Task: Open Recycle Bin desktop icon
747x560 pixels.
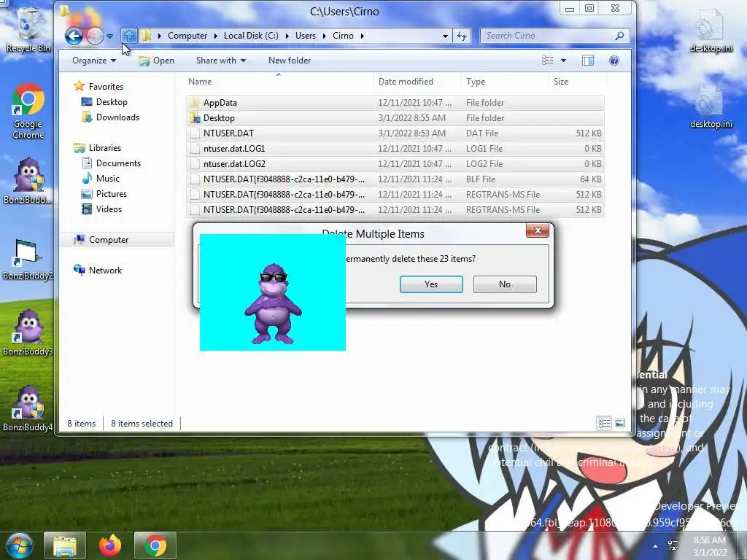Action: pyautogui.click(x=28, y=29)
